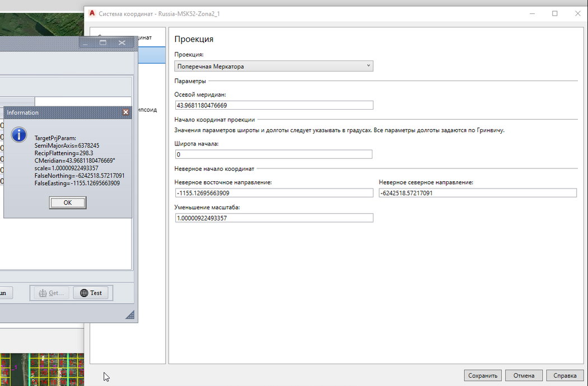This screenshot has width=588, height=386.
Task: Click the Get... button with icon
Action: 49,293
